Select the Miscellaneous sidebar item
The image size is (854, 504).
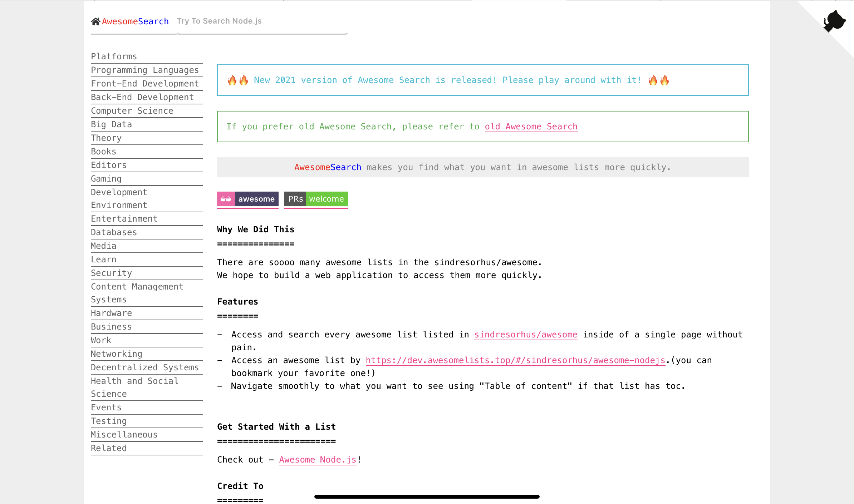124,435
